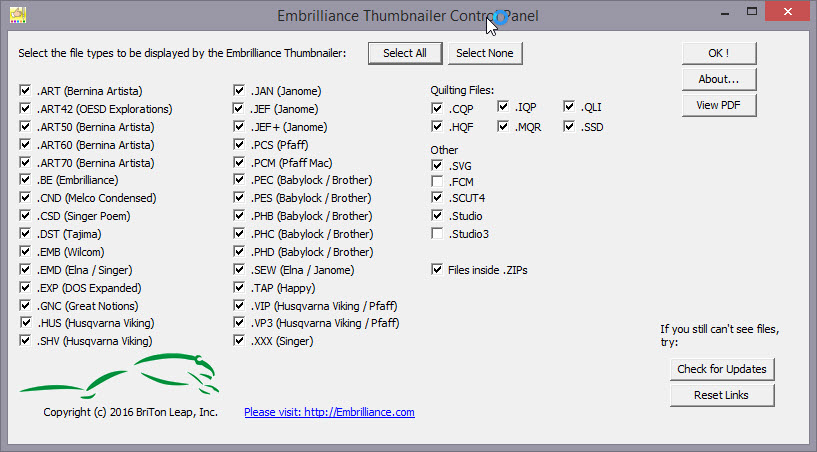This screenshot has height=452, width=817.
Task: Uncheck .DST (Tajima) file type
Action: pos(25,234)
